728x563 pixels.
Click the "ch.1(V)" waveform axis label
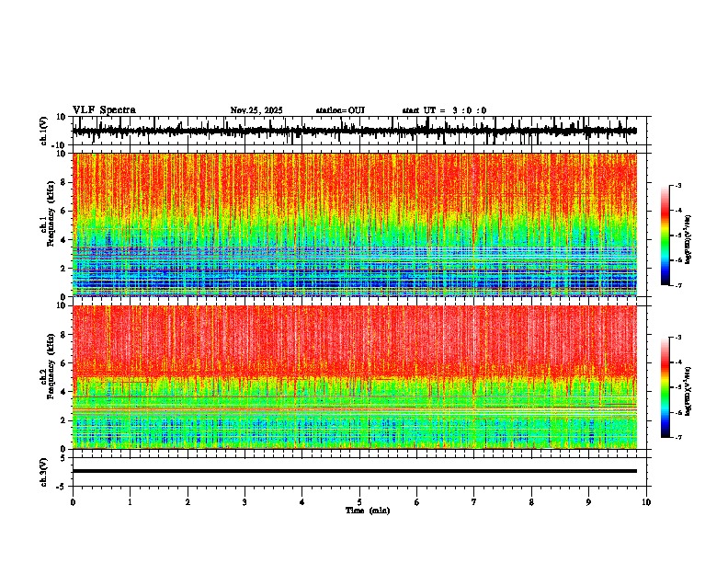[44, 131]
